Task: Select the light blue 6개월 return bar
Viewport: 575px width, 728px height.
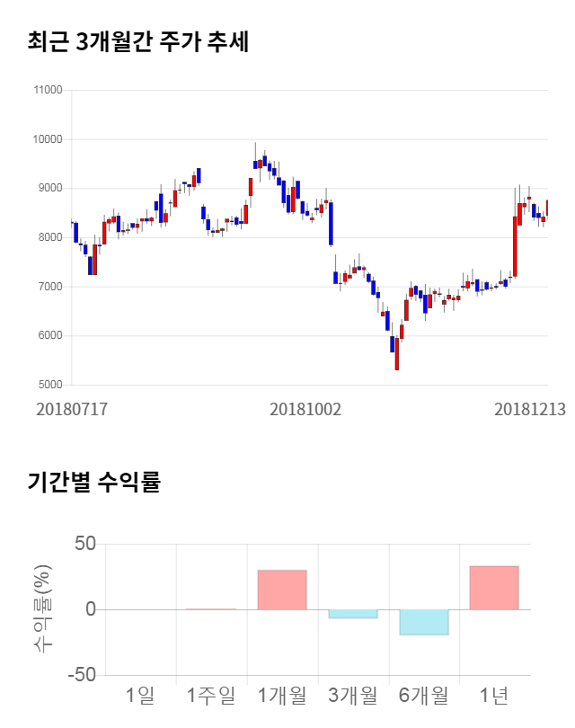Action: tap(424, 622)
